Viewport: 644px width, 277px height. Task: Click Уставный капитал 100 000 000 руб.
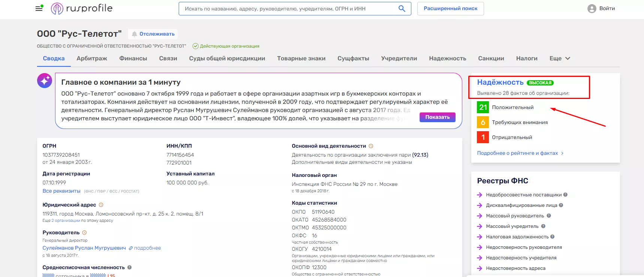click(187, 183)
